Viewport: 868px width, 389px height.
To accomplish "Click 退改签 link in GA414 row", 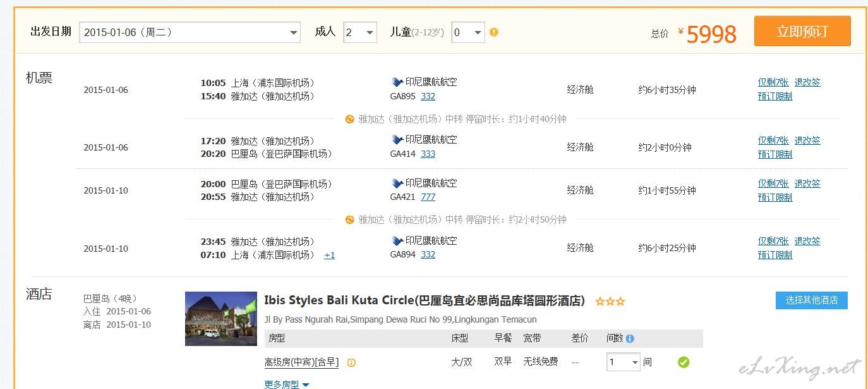I will [x=807, y=140].
